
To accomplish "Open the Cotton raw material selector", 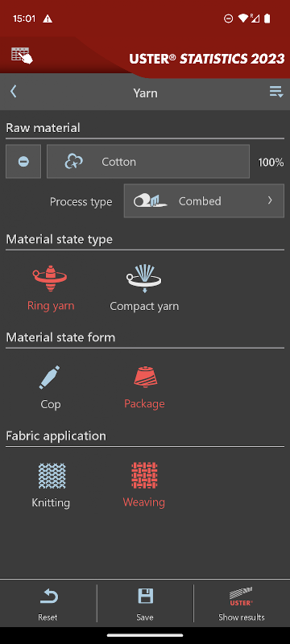I will click(148, 162).
